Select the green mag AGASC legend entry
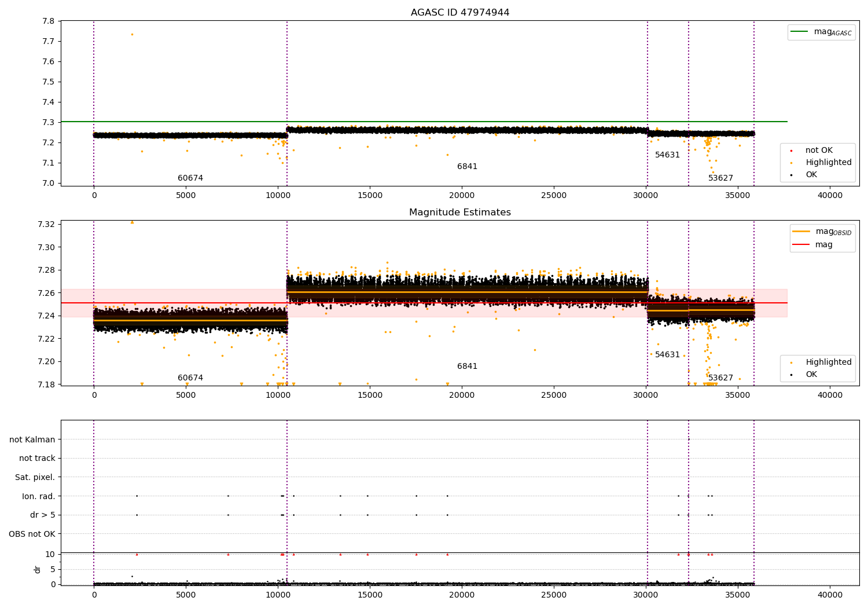The width and height of the screenshot is (868, 608). [821, 32]
